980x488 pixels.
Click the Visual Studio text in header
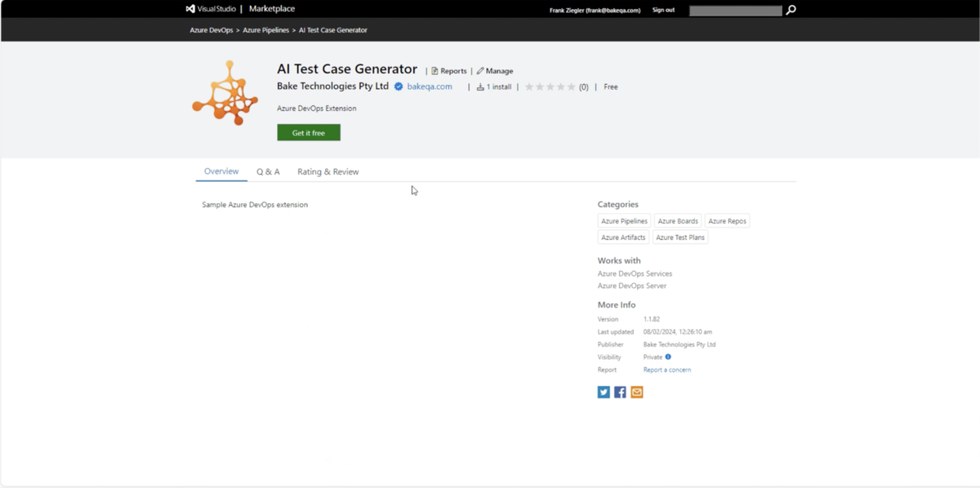(216, 9)
